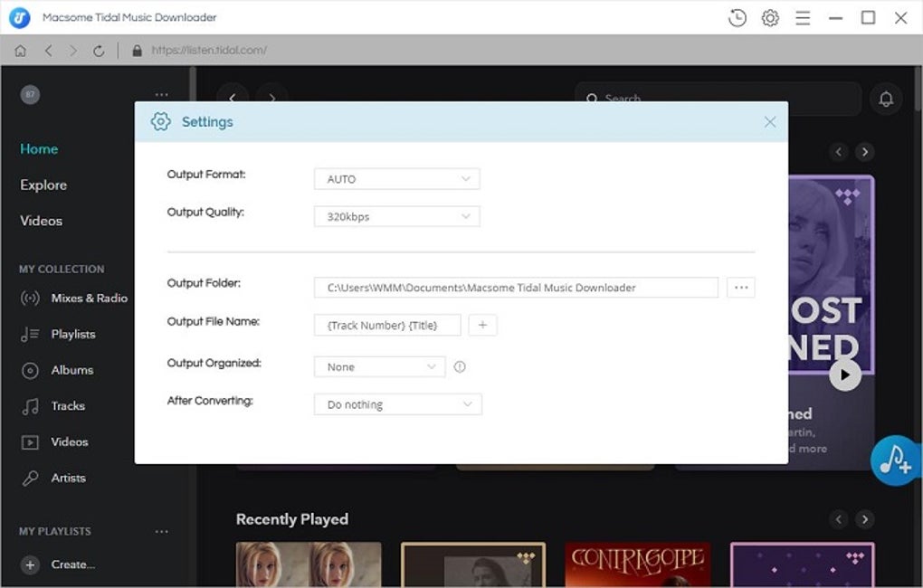Open the Output Quality dropdown
923x588 pixels.
click(397, 216)
